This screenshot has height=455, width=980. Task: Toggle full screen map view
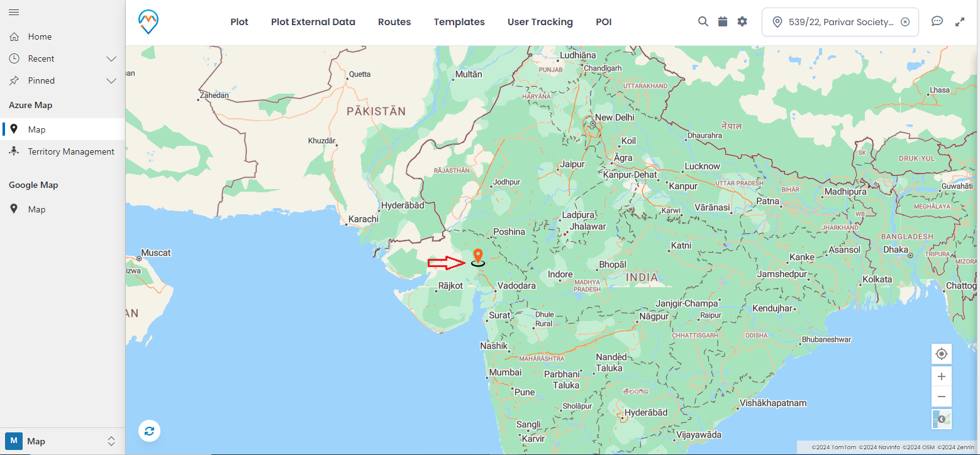point(960,21)
